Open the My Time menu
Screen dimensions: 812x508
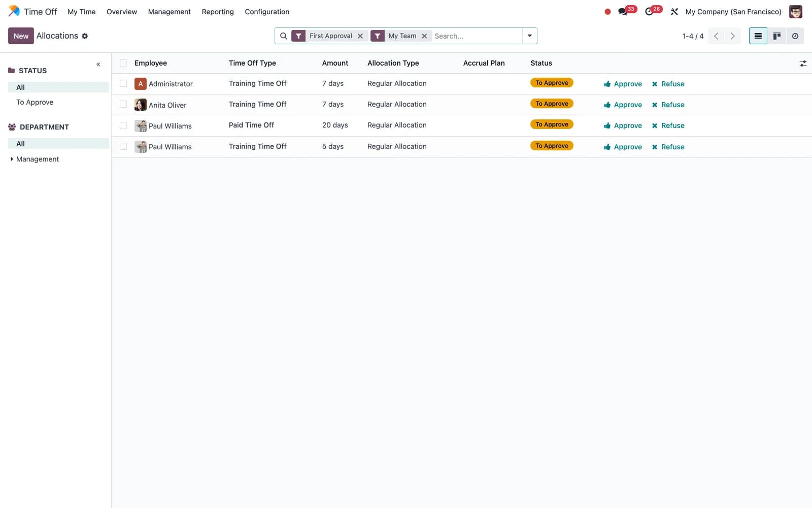(82, 12)
